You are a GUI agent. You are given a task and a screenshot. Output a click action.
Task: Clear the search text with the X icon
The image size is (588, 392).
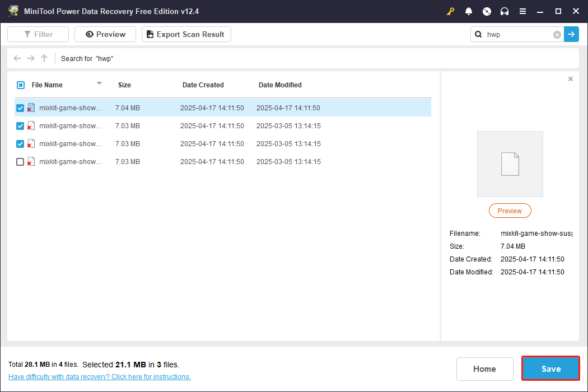(557, 35)
